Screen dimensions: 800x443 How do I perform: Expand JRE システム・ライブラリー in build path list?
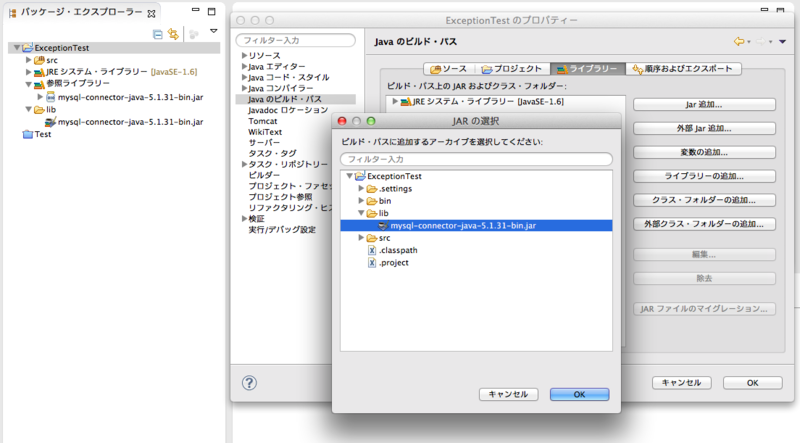point(394,101)
